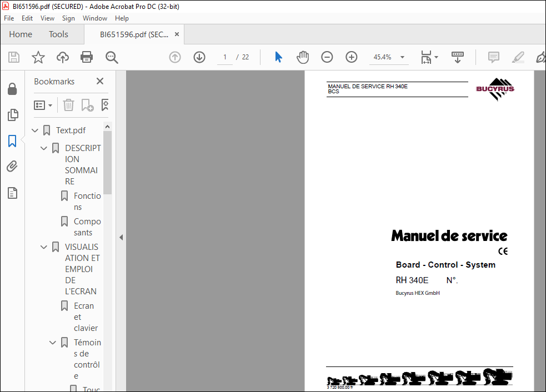The image size is (546, 392).
Task: Collapse the navigation pane with the left arrow
Action: coord(121,238)
